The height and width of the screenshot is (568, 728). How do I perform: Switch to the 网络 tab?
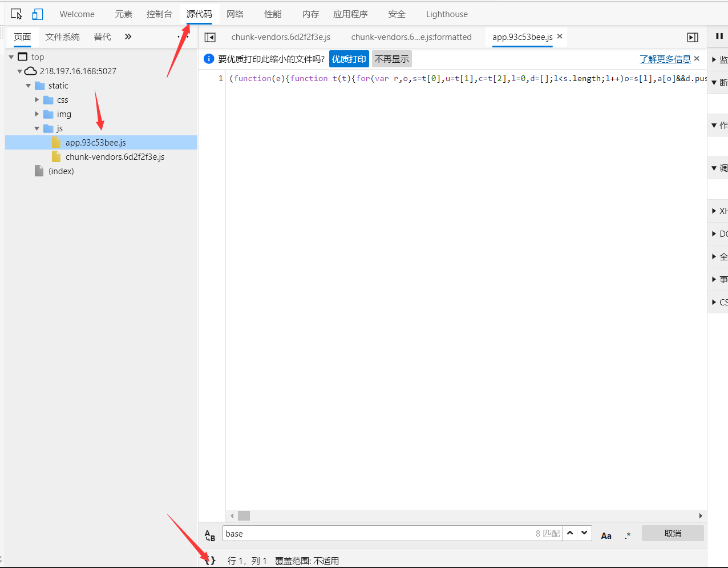click(x=235, y=14)
